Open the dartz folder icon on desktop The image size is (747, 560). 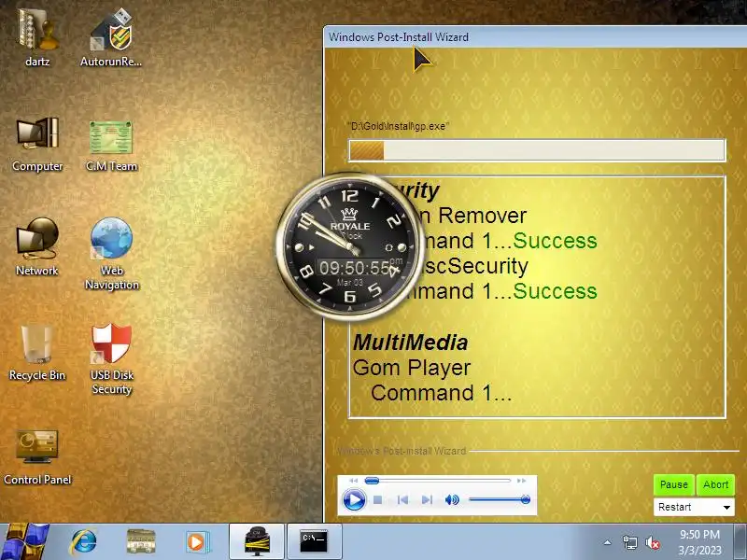tap(37, 35)
